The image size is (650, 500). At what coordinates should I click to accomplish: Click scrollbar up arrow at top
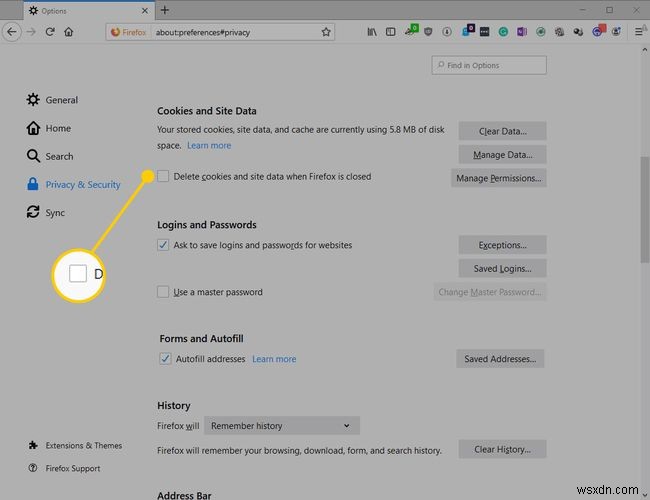(x=645, y=50)
